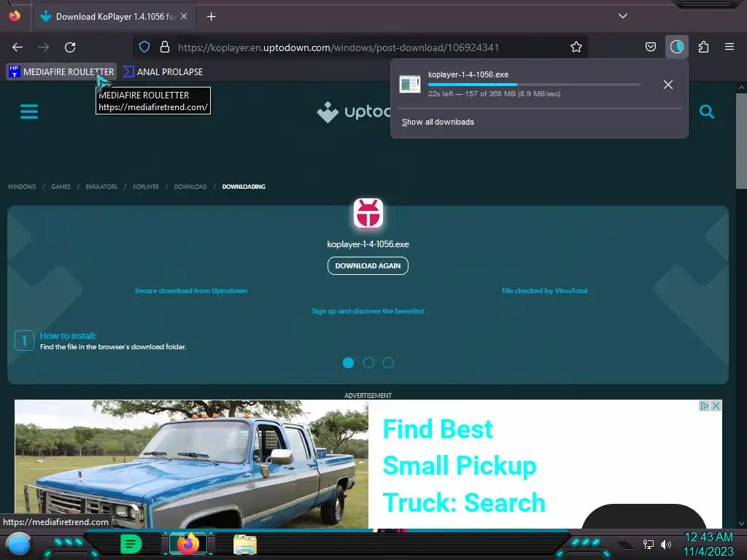
Task: Click the download progress bar
Action: coord(534,85)
